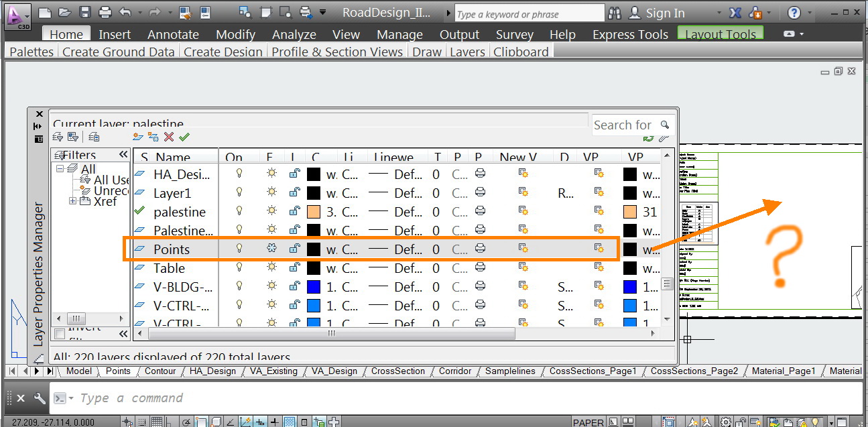The image size is (868, 427).
Task: Click New Layer VP Frozen icon
Action: [x=153, y=137]
